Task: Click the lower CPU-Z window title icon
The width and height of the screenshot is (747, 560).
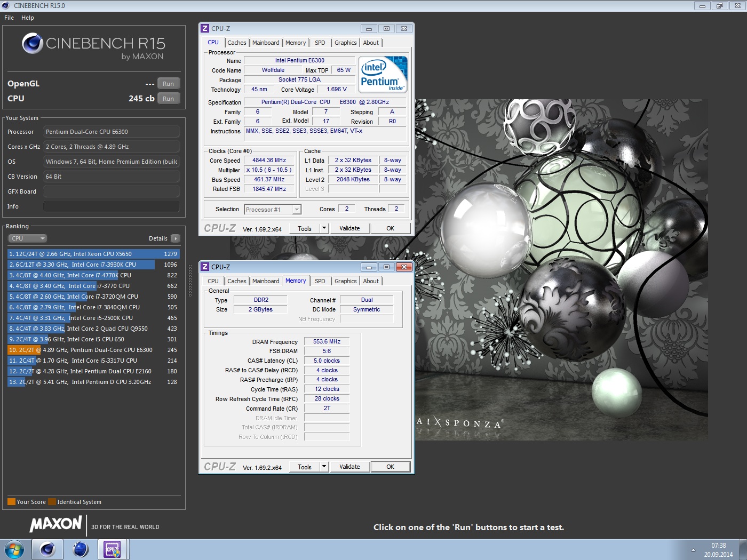Action: point(205,267)
